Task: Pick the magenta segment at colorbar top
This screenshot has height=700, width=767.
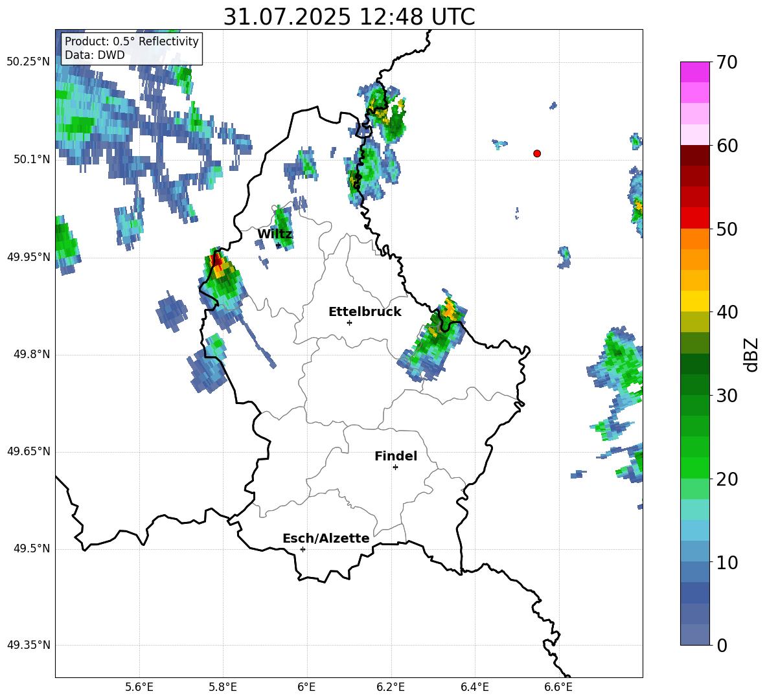Action: pyautogui.click(x=694, y=72)
